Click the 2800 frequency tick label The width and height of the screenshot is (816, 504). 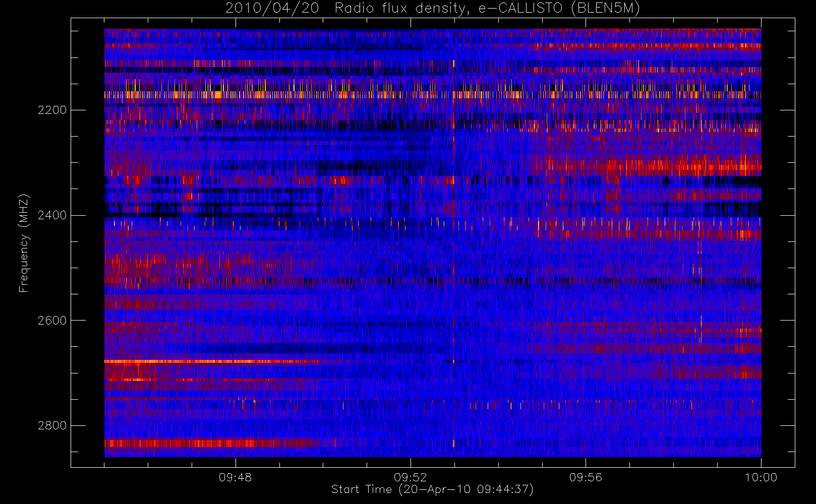(x=52, y=425)
